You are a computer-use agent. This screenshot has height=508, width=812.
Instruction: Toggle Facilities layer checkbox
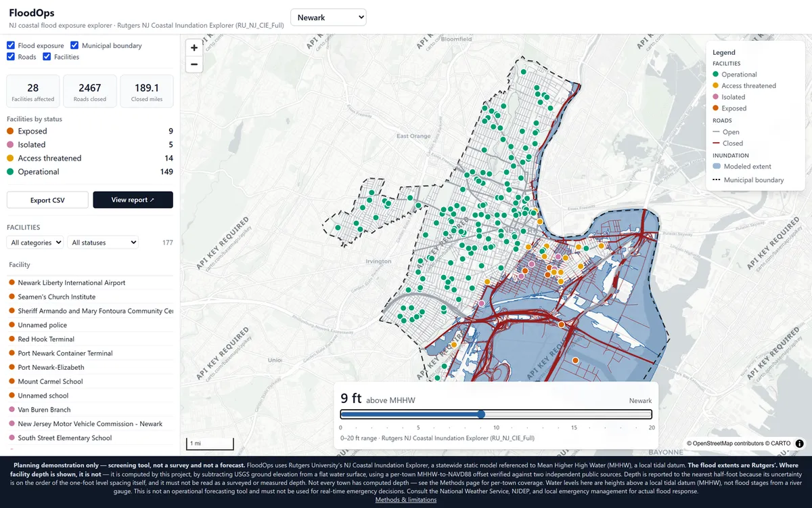click(x=47, y=57)
